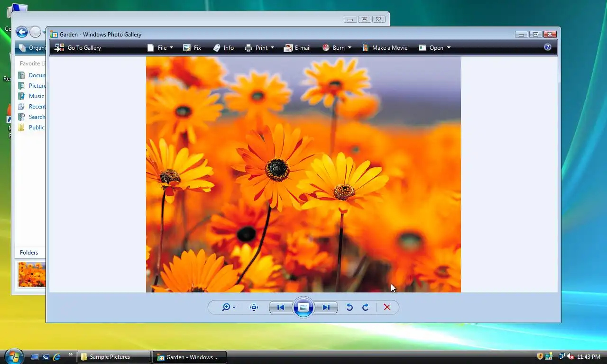Viewport: 607px width, 364px height.
Task: Go to the previous picture
Action: click(281, 307)
